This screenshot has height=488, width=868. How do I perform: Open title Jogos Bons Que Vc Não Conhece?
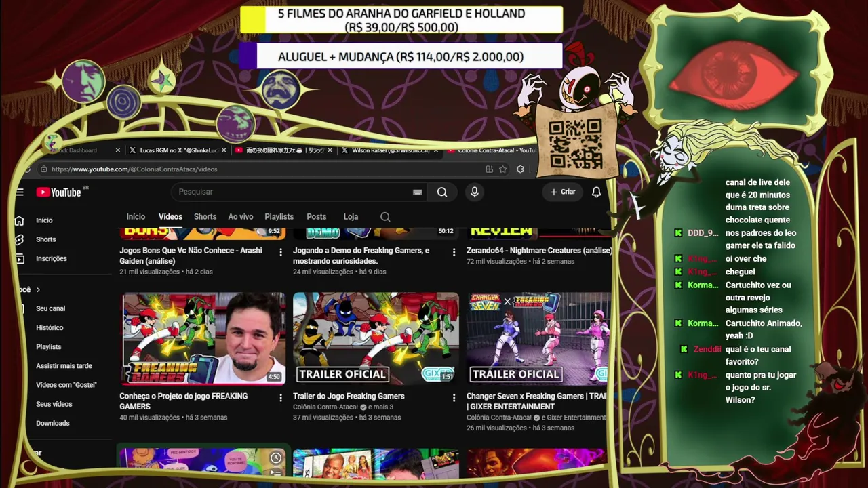click(191, 256)
